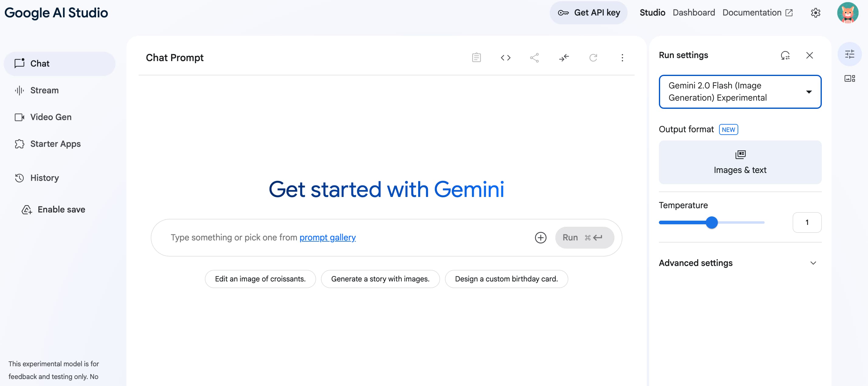Click the Images & text format icon
This screenshot has height=386, width=868.
pos(740,154)
